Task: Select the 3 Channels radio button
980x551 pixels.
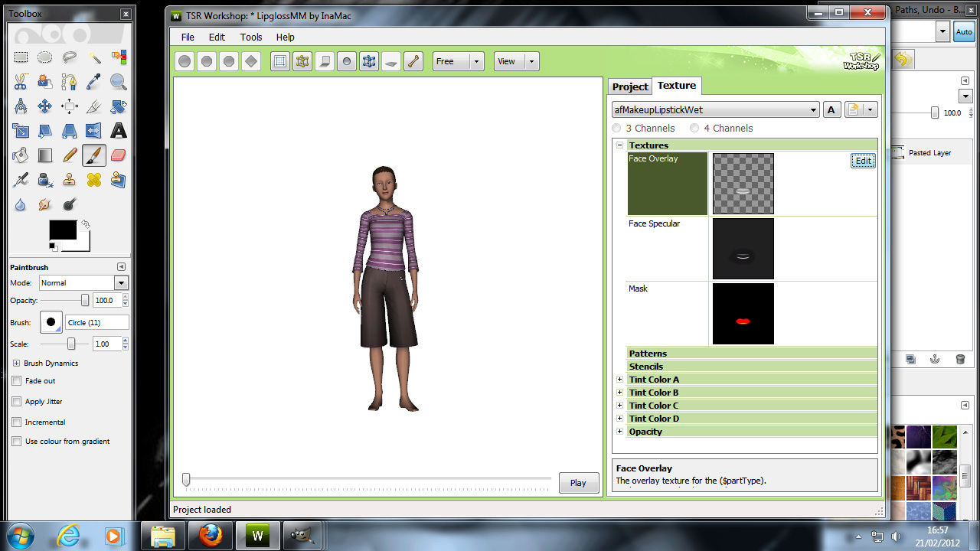Action: pyautogui.click(x=617, y=128)
